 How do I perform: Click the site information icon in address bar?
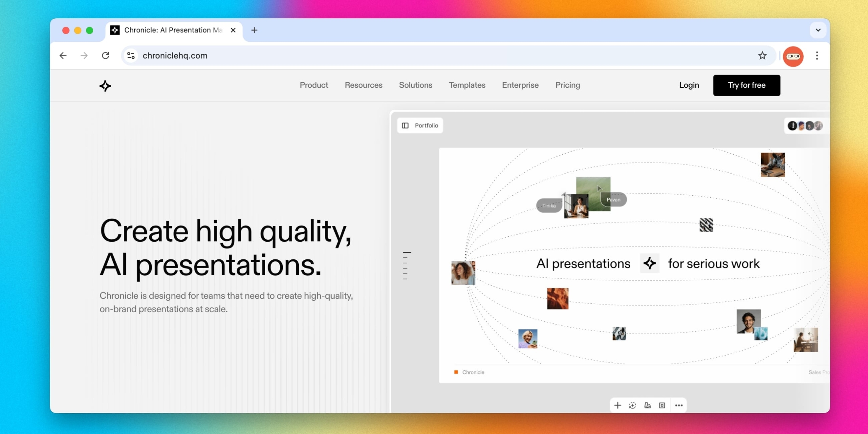point(131,56)
